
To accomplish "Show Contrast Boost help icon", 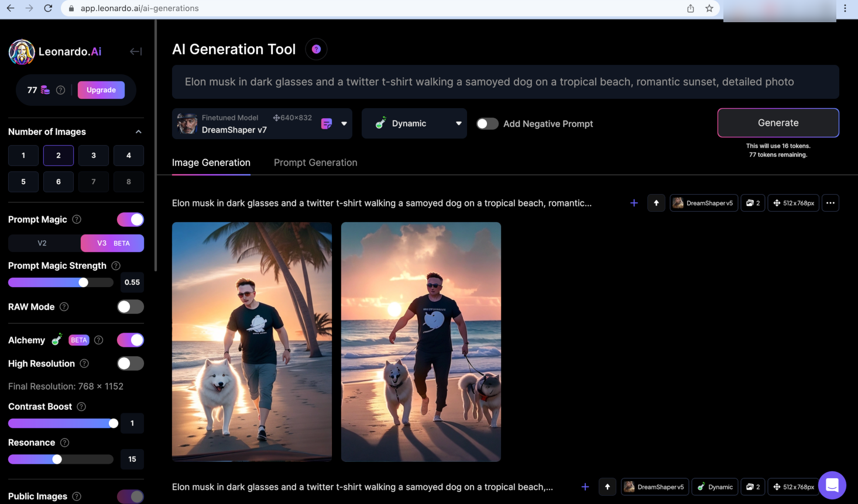I will coord(81,406).
